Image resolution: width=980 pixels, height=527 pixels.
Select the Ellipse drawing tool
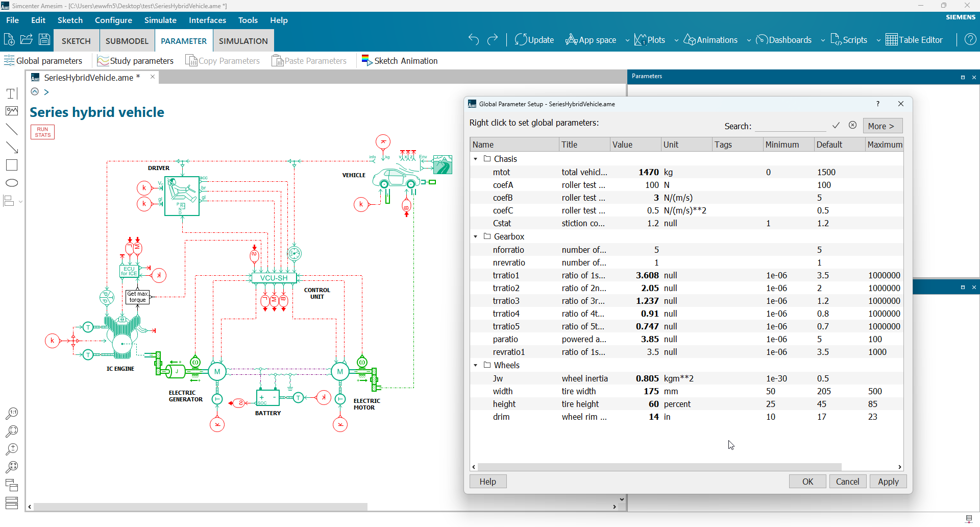pos(12,183)
